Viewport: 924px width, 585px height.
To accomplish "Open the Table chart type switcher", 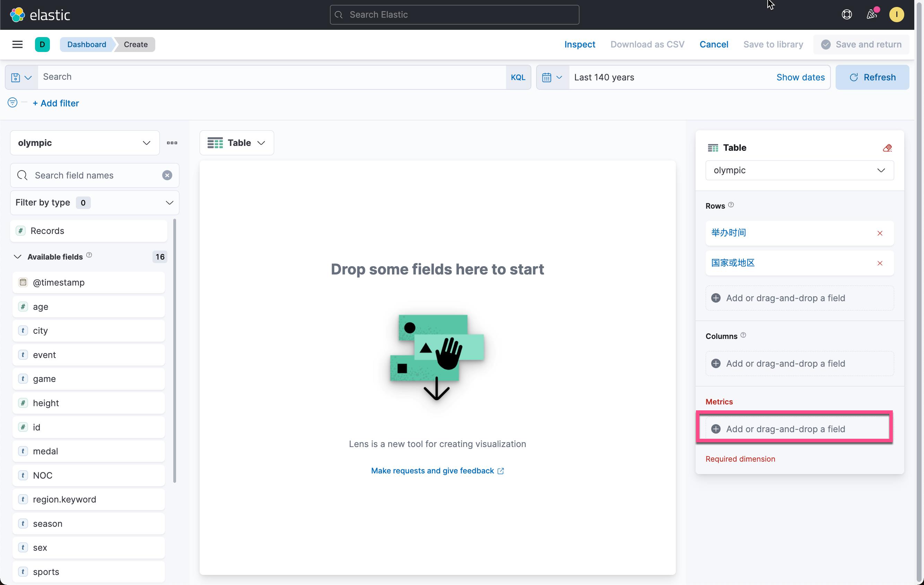I will tap(236, 143).
